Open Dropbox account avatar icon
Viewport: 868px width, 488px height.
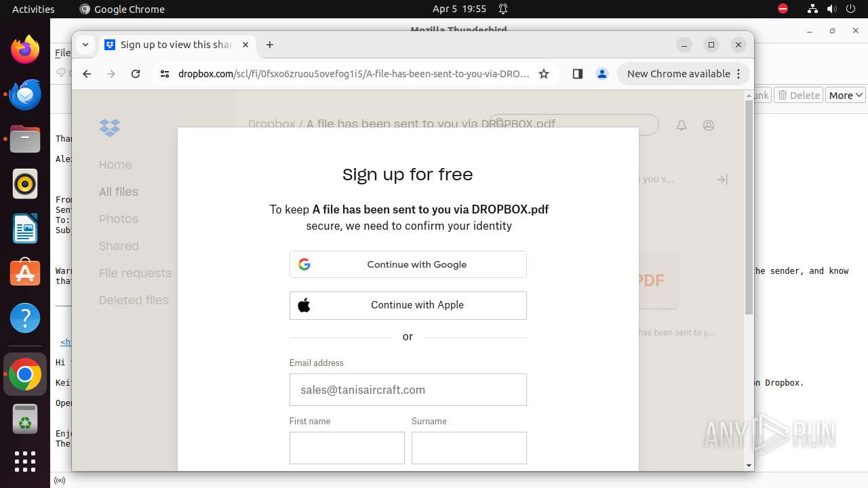709,125
